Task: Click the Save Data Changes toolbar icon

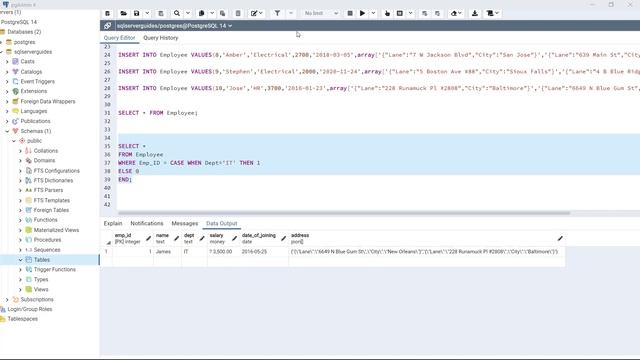Action: pos(161,13)
